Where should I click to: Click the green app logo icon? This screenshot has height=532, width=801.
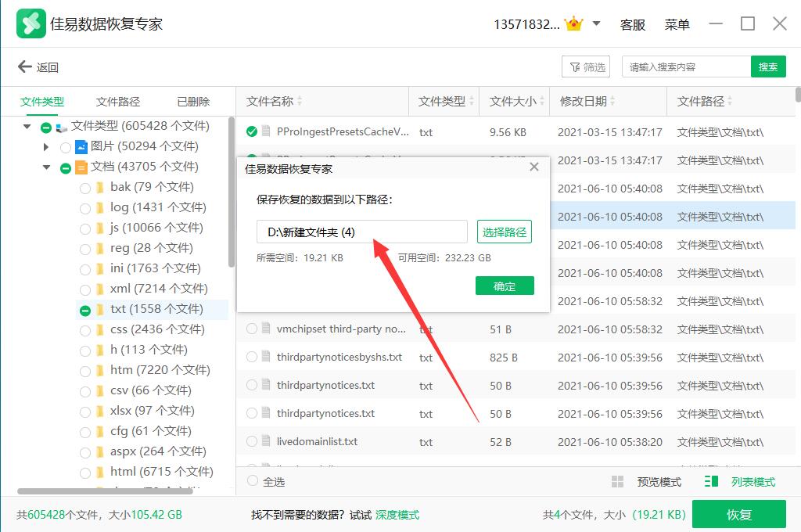pyautogui.click(x=31, y=23)
